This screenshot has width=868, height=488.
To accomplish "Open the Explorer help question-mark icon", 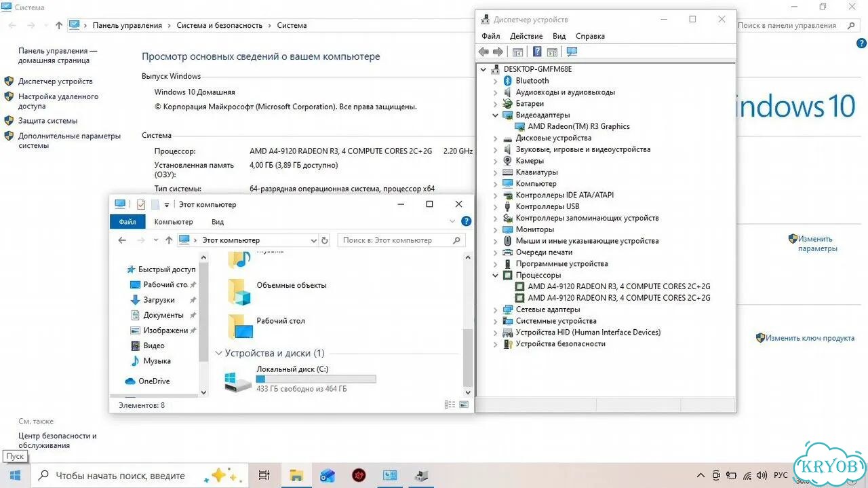I will click(x=466, y=221).
